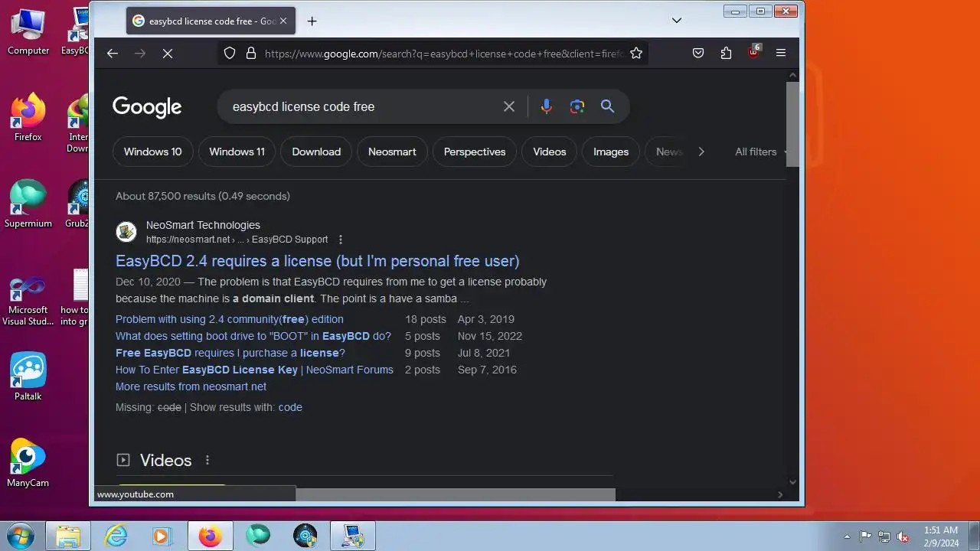
Task: Open Microsoft Visual Studio desktop shortcut
Action: click(28, 301)
